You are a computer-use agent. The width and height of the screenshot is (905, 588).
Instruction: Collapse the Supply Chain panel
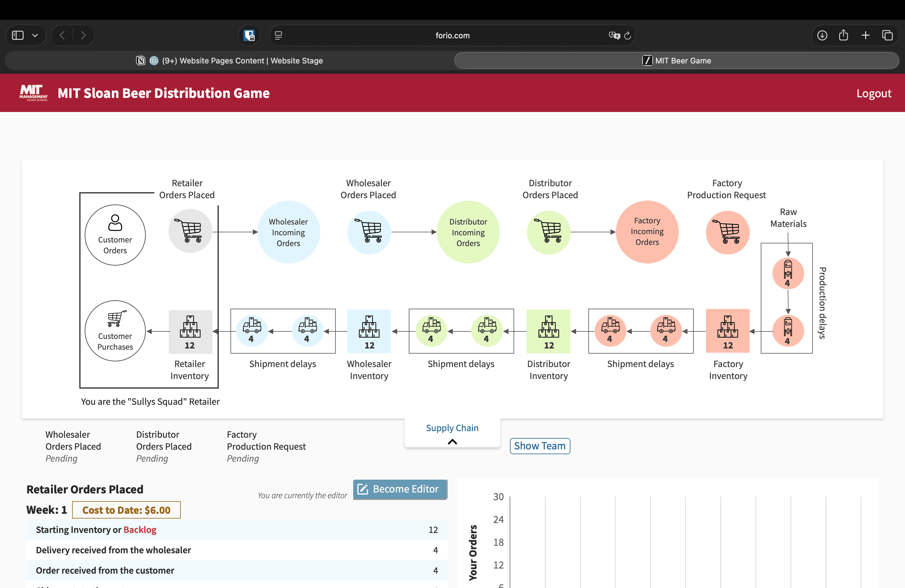[452, 442]
